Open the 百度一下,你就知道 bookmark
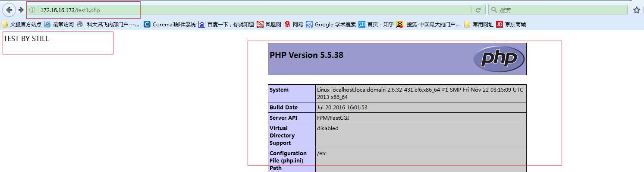Viewport: 644px width, 172px height. tap(226, 24)
